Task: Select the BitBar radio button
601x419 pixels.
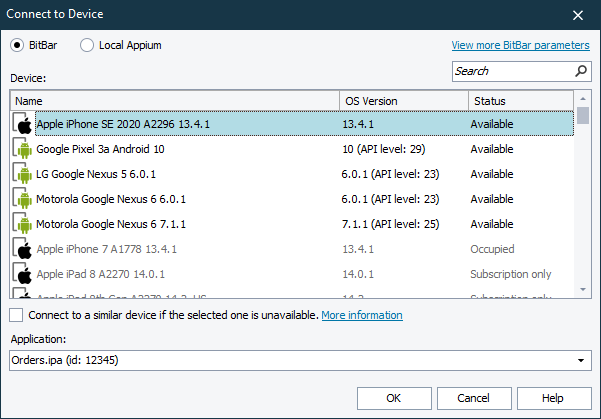Action: [x=18, y=45]
